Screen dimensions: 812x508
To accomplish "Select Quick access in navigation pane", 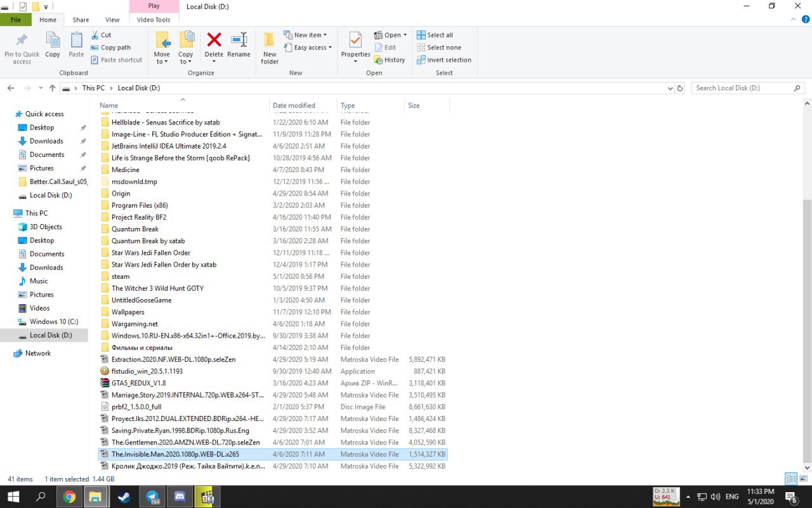I will pos(44,114).
